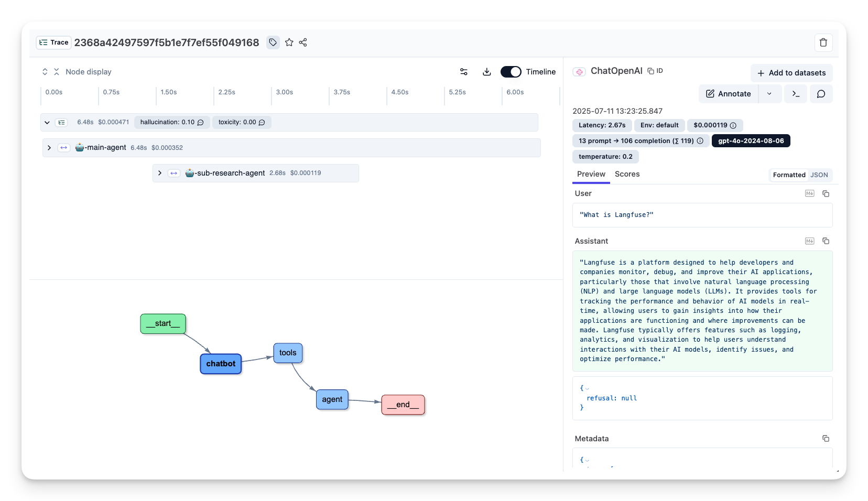Viewport: 868px width, 501px height.
Task: Delete the trace using the trash icon
Action: [x=823, y=42]
